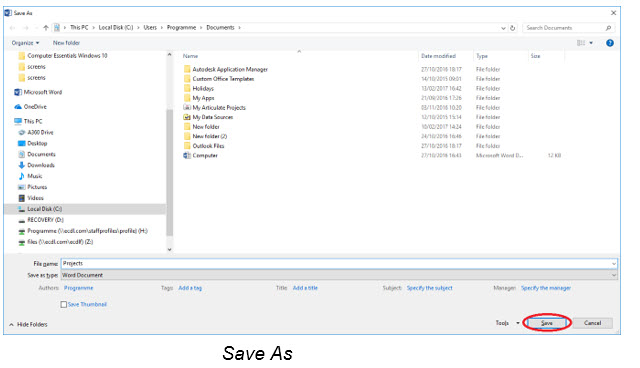Click This PC in address path

[79, 28]
